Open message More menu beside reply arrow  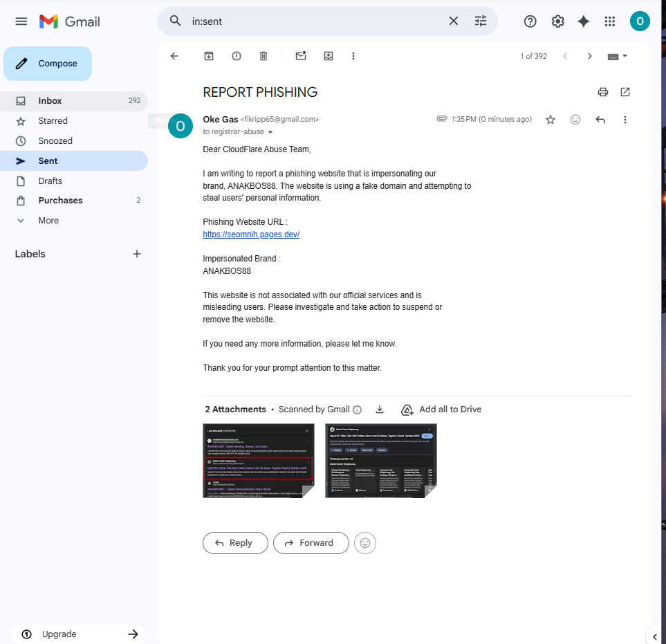click(x=625, y=120)
